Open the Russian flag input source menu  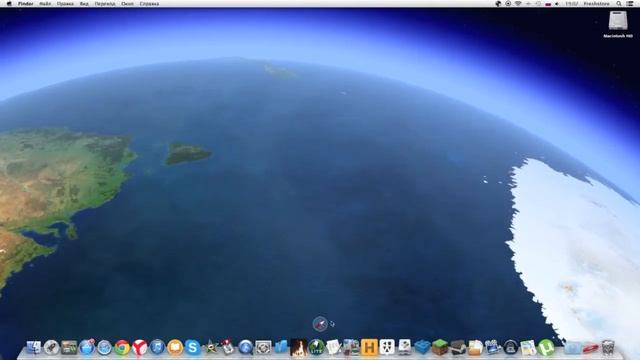click(548, 4)
